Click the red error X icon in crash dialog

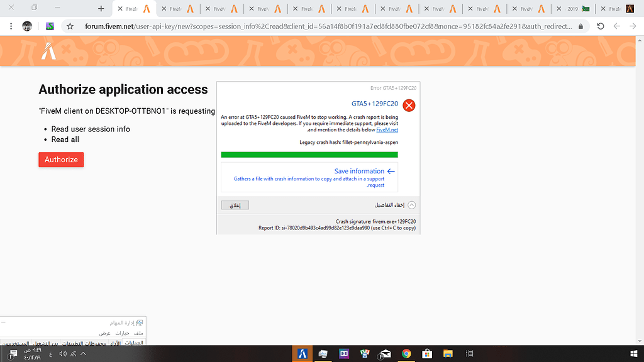click(409, 106)
